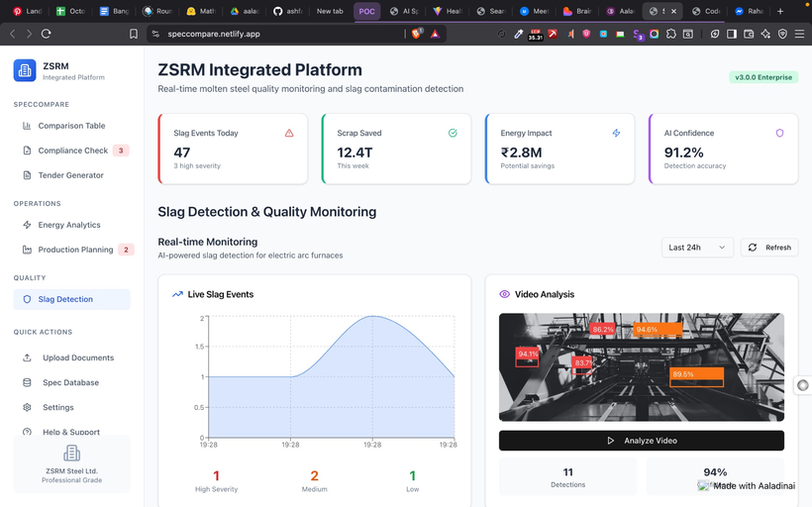This screenshot has height=507, width=812.
Task: Click the Energy Analytics lightning icon
Action: click(x=27, y=225)
